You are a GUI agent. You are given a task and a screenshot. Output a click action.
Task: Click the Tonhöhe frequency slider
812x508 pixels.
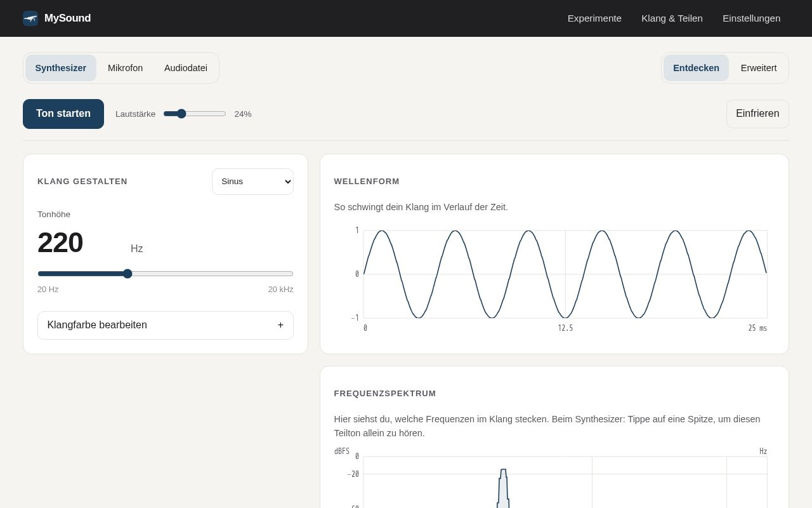[x=166, y=274]
